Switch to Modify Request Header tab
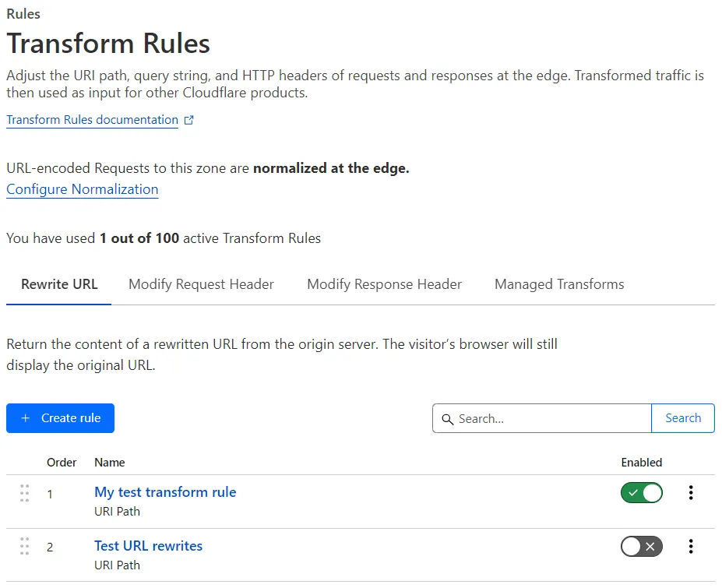This screenshot has height=588, width=722. pyautogui.click(x=201, y=284)
